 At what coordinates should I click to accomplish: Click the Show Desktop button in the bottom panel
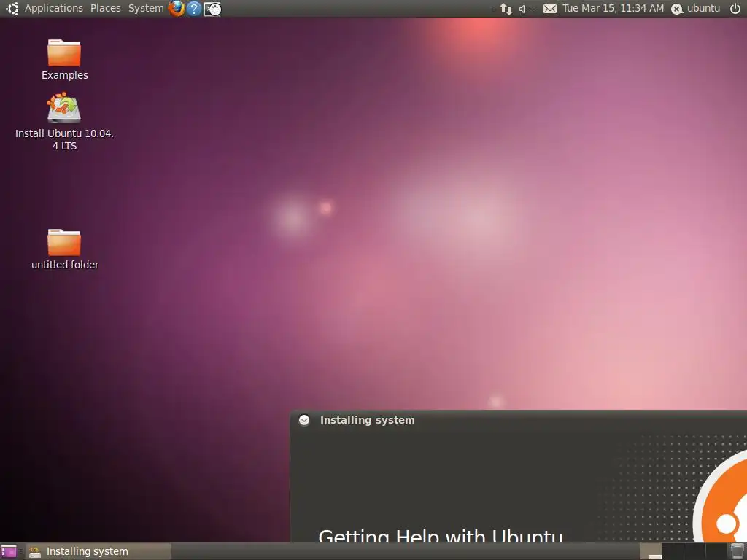9,551
